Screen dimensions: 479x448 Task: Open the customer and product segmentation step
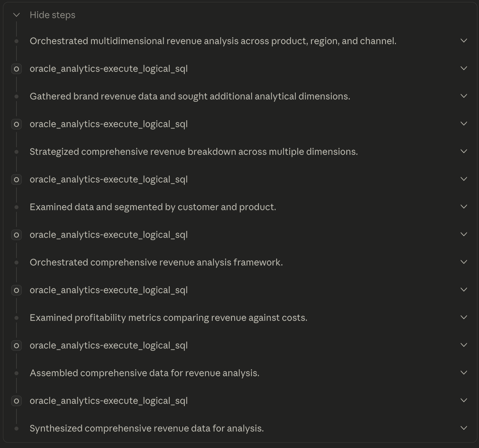(464, 207)
